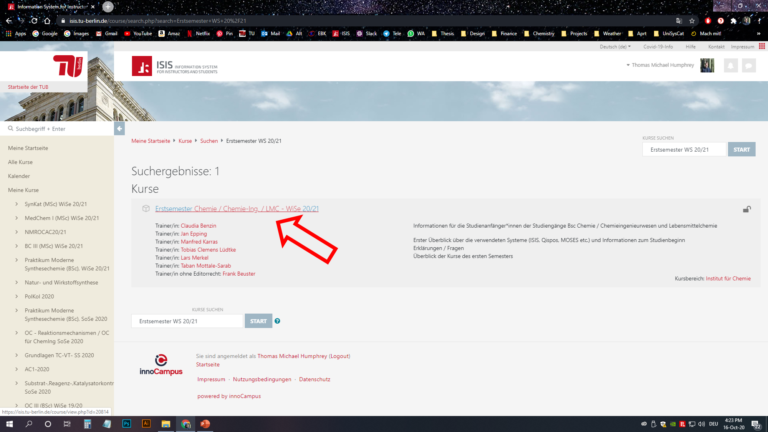Open the Datenschutz footer link
This screenshot has height=432, width=768.
pyautogui.click(x=314, y=380)
